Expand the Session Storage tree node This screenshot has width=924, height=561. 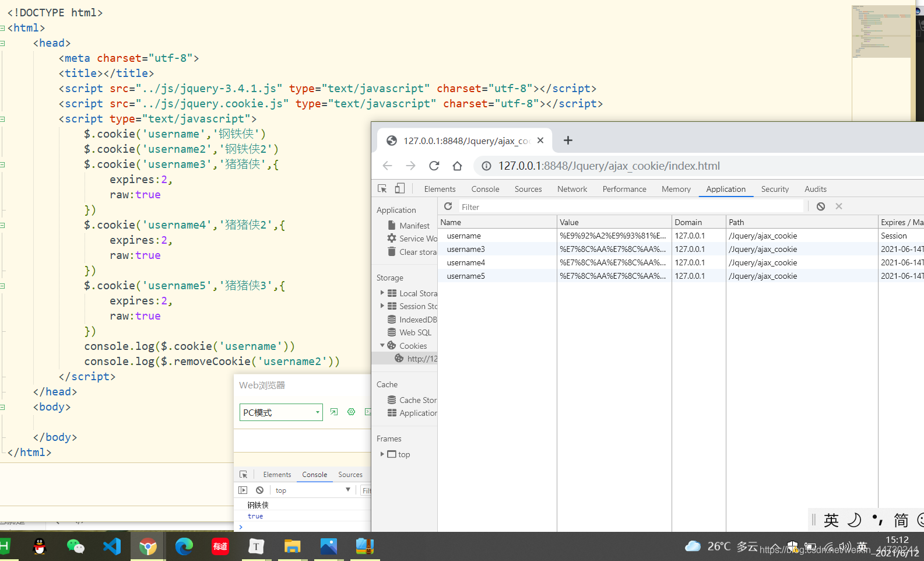382,306
